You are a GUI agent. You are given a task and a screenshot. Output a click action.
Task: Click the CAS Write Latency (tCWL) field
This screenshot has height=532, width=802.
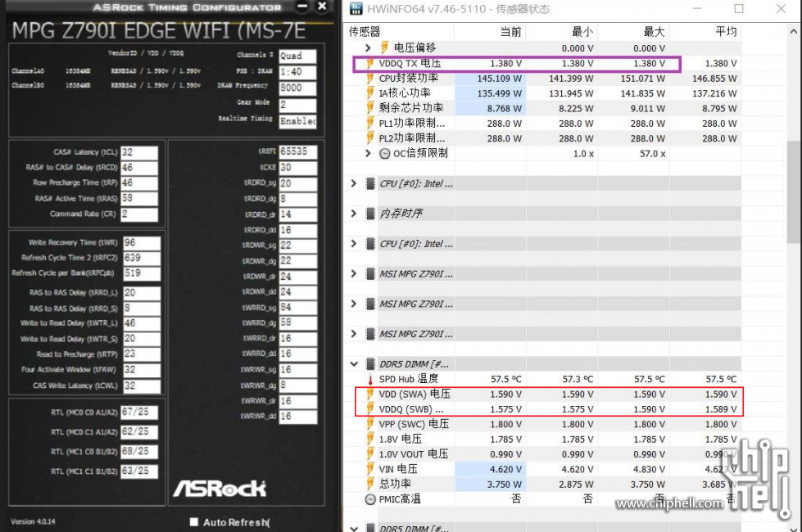[x=142, y=385]
